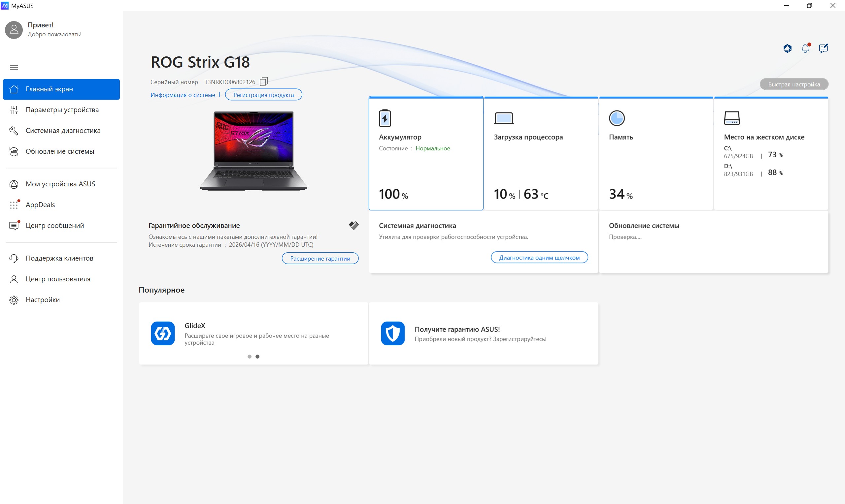
Task: Open Поддержка клиентов in the sidebar
Action: tap(61, 259)
